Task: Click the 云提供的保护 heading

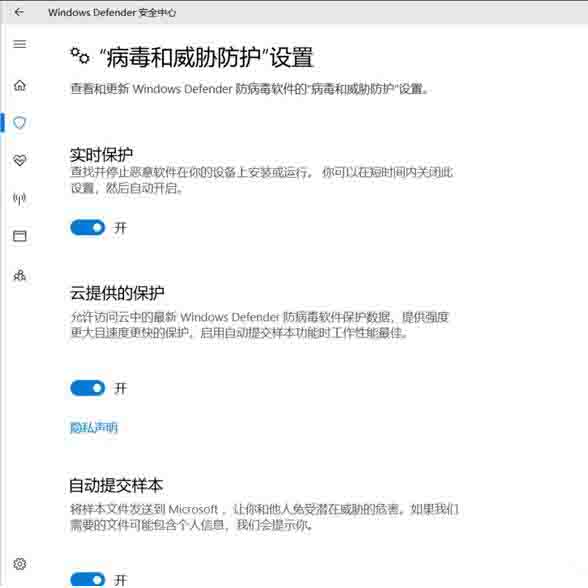Action: pyautogui.click(x=117, y=293)
